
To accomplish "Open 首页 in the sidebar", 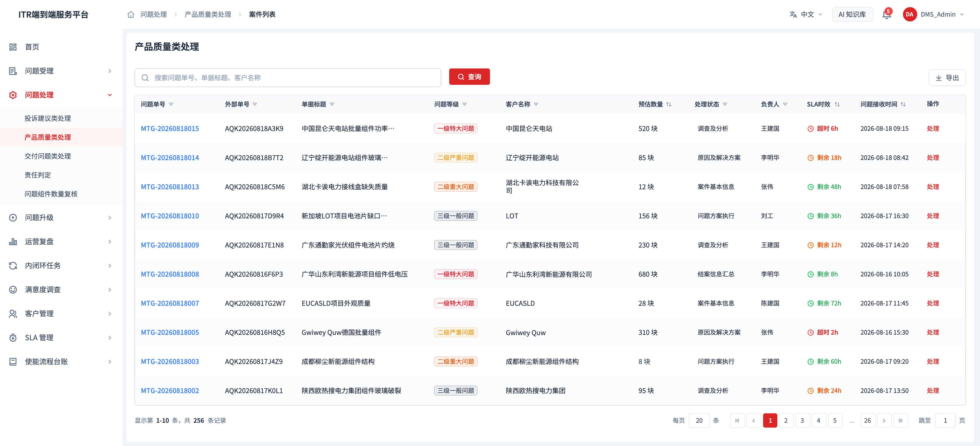I will pyautogui.click(x=61, y=47).
